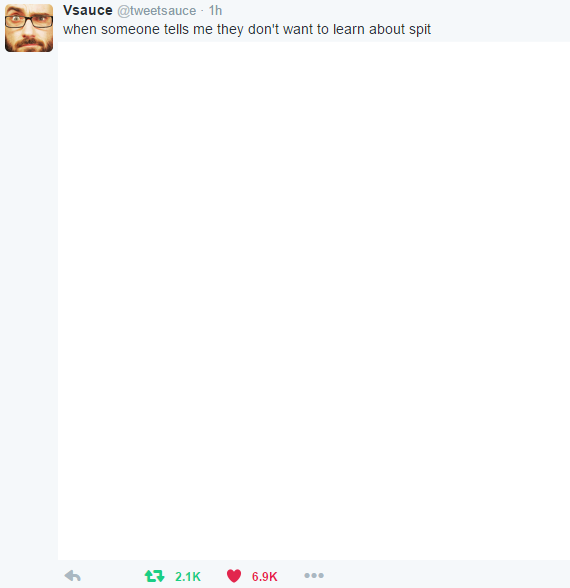Open the 1h timestamp permalink

point(215,10)
